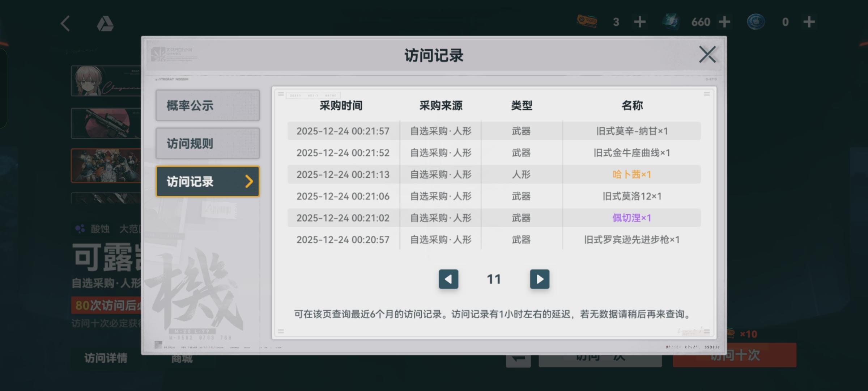Tap the 访问详情 button

[x=106, y=358]
